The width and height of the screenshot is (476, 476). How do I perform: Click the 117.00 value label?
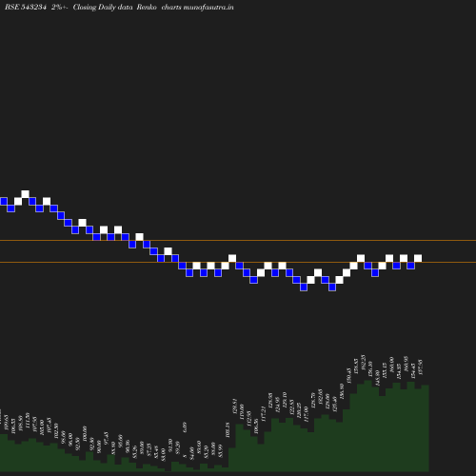(x=306, y=414)
